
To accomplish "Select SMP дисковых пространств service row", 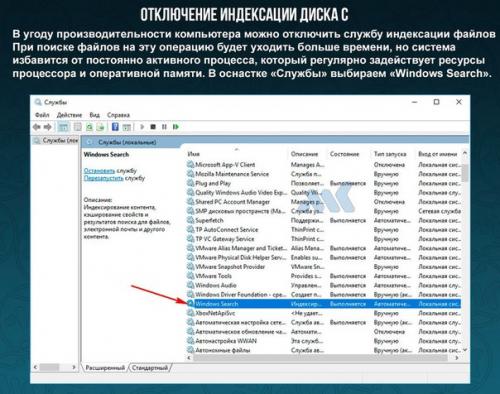I will click(x=323, y=211).
